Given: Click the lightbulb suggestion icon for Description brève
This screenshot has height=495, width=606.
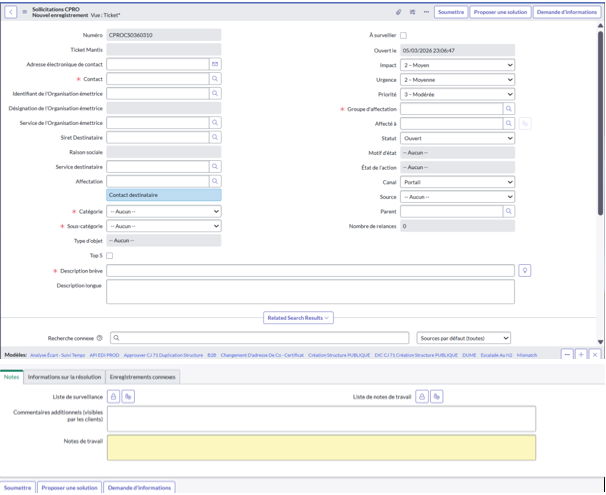Looking at the screenshot, I should click(x=525, y=270).
